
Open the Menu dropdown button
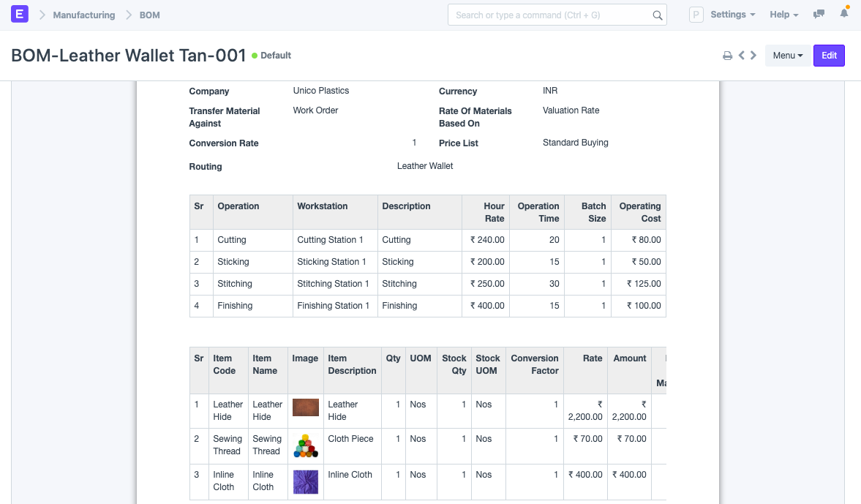pyautogui.click(x=787, y=56)
